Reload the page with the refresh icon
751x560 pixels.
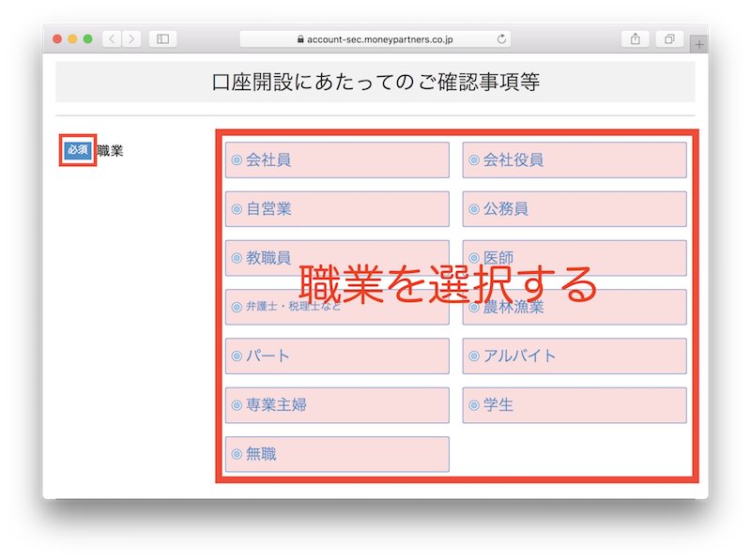click(501, 38)
